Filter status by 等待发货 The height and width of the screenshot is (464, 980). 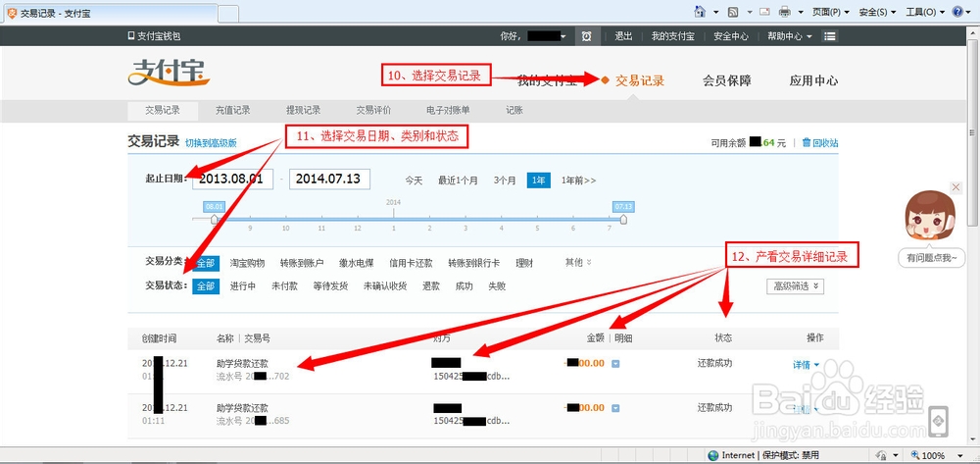(330, 286)
